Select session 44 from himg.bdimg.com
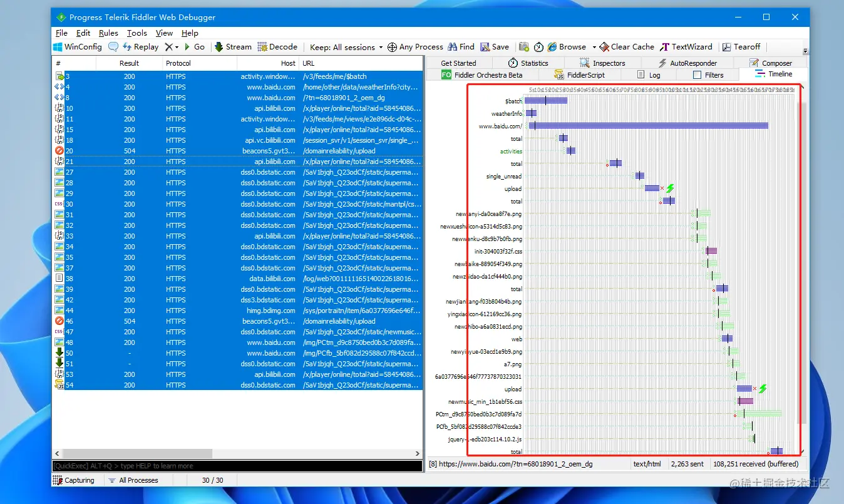Viewport: 844px width, 504px height. click(x=238, y=311)
